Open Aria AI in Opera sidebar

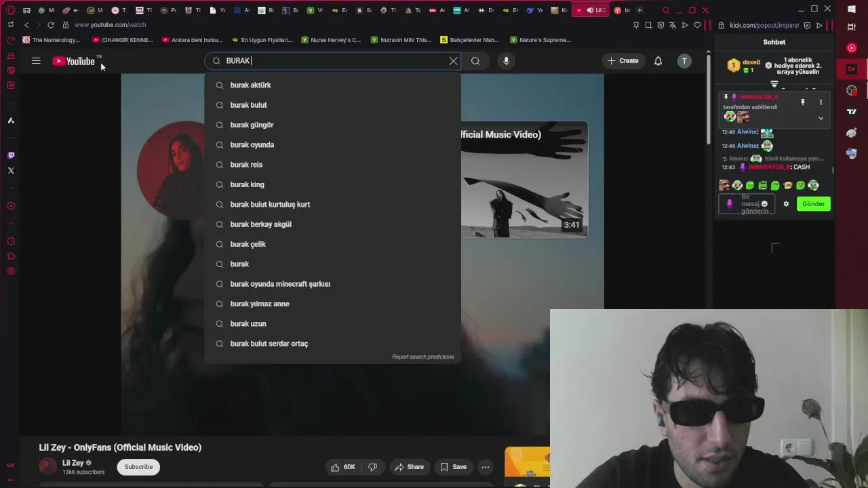click(11, 121)
